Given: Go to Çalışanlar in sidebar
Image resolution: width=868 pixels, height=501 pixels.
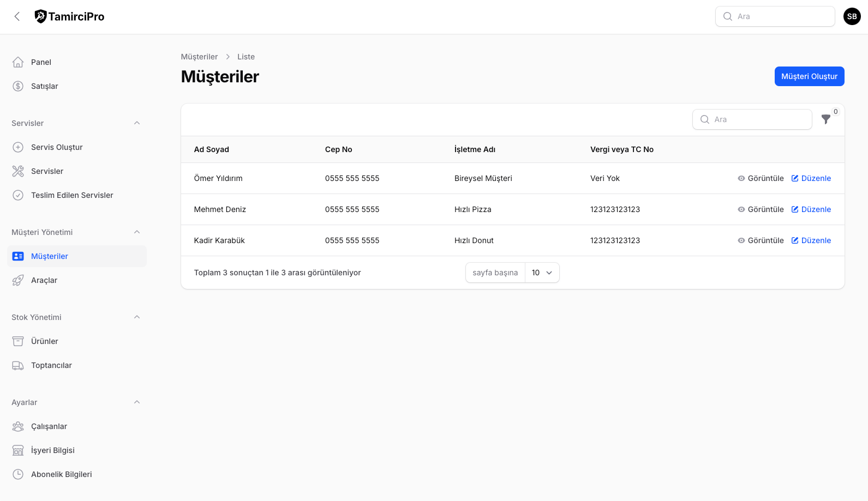Looking at the screenshot, I should point(49,426).
